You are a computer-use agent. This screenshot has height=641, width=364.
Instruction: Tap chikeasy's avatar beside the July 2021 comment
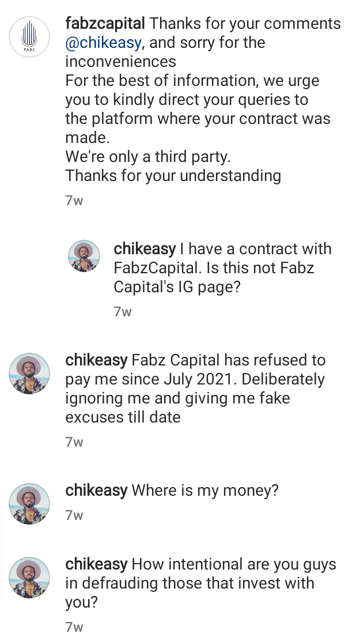click(29, 374)
